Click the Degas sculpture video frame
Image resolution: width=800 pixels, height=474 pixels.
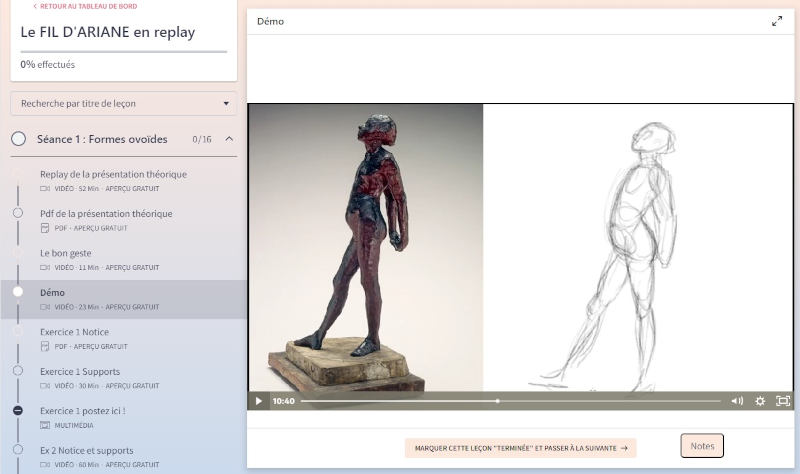pos(365,245)
